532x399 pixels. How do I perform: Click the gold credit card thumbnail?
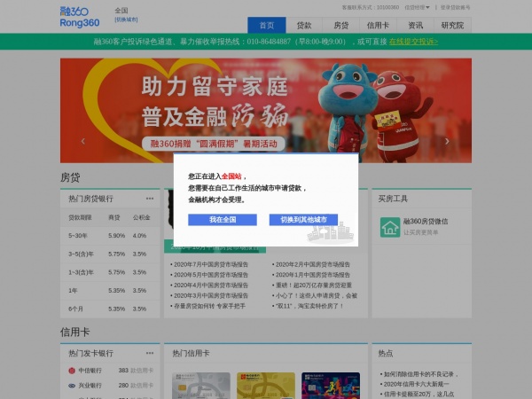(x=266, y=386)
